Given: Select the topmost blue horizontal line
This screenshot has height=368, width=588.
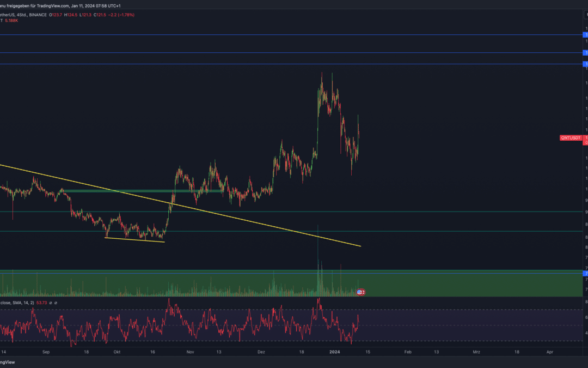Looking at the screenshot, I should coord(291,34).
